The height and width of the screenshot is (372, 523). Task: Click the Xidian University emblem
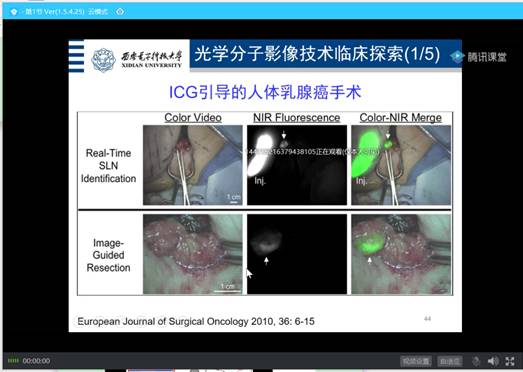[x=103, y=60]
